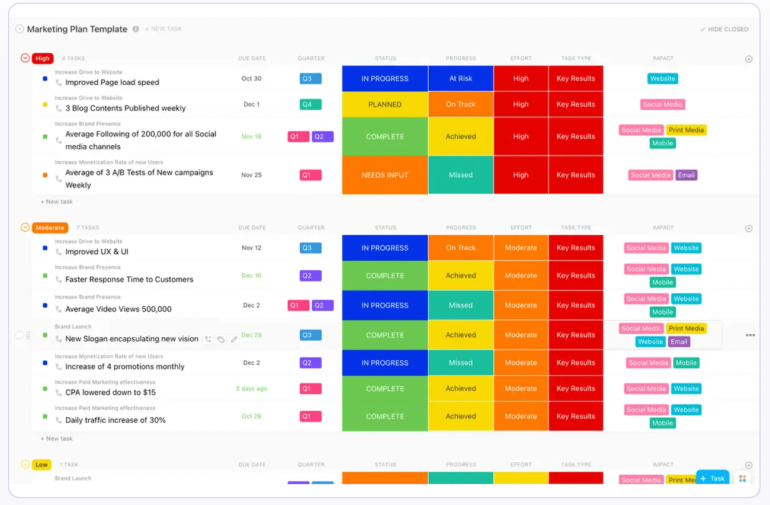
Task: Change IN PROGRESS status of Improved Page load
Action: (385, 79)
